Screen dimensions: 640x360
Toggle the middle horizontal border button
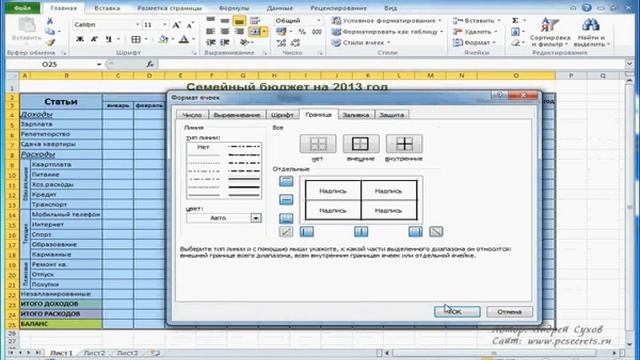[286, 200]
